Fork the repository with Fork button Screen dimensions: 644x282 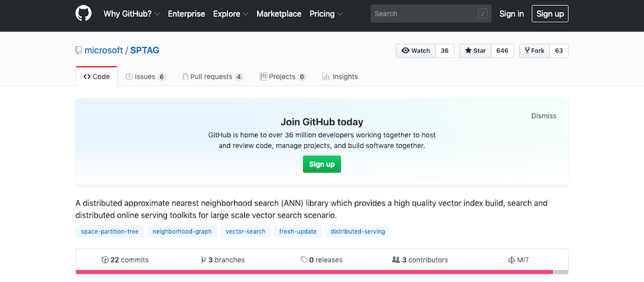coord(535,50)
